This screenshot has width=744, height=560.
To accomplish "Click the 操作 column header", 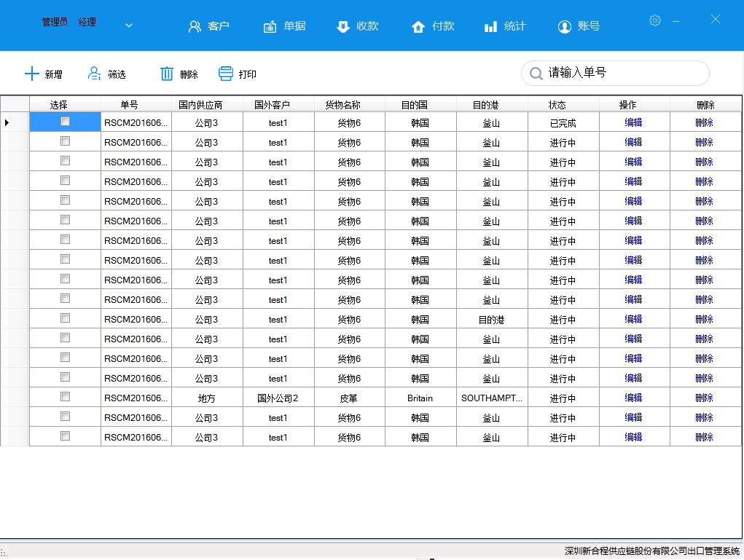I will [635, 104].
